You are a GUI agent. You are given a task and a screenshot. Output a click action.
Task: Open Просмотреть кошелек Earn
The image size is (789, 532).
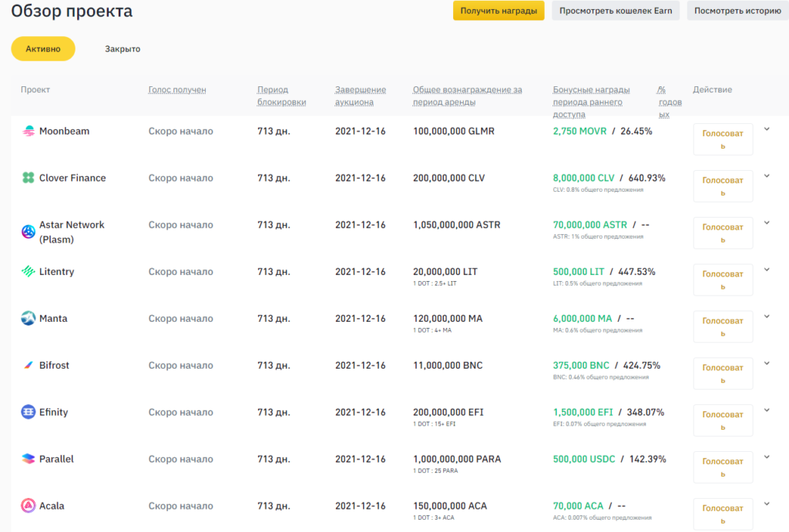(x=615, y=11)
